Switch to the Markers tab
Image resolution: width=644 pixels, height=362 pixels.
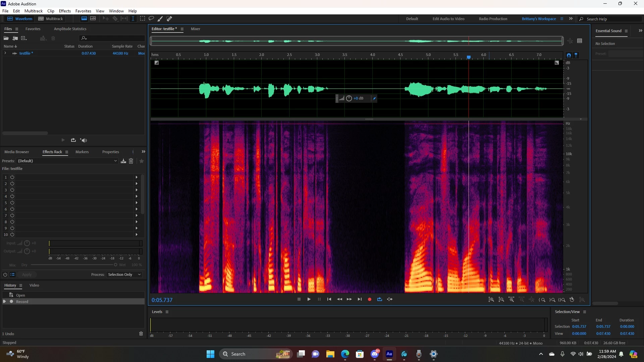82,152
